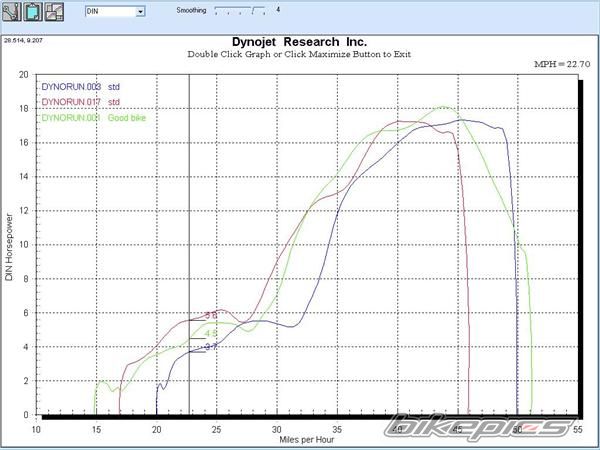Image resolution: width=600 pixels, height=450 pixels.
Task: Click the DIN combo box text field
Action: point(108,12)
